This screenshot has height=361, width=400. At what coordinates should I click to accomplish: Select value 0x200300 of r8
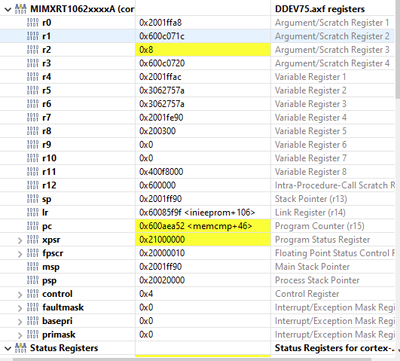(157, 131)
